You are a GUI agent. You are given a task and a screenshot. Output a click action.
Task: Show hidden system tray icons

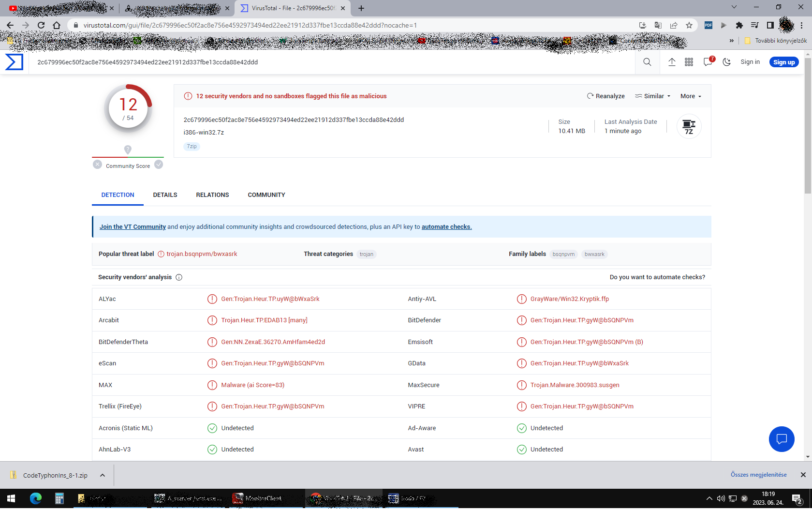[709, 498]
